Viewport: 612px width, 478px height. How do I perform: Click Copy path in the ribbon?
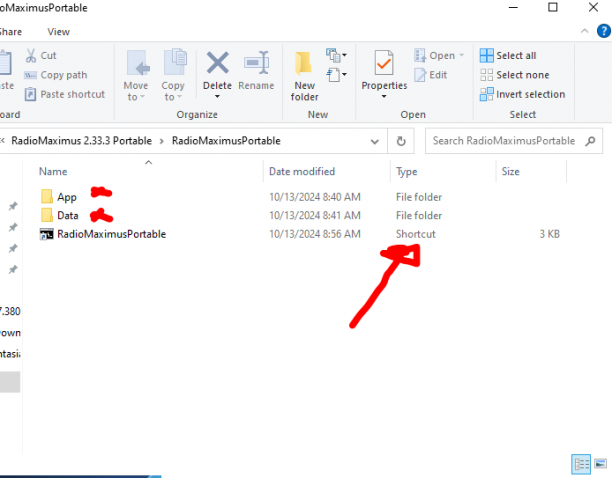click(x=56, y=75)
